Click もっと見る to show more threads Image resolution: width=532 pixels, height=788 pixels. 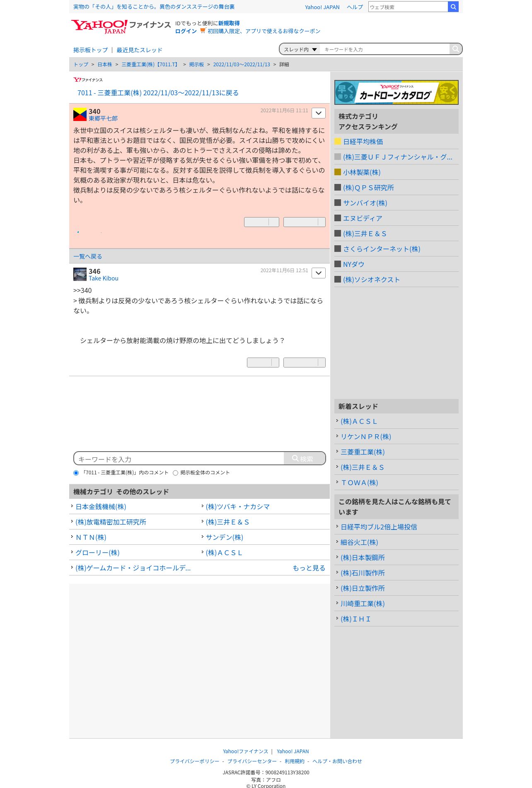click(x=309, y=568)
